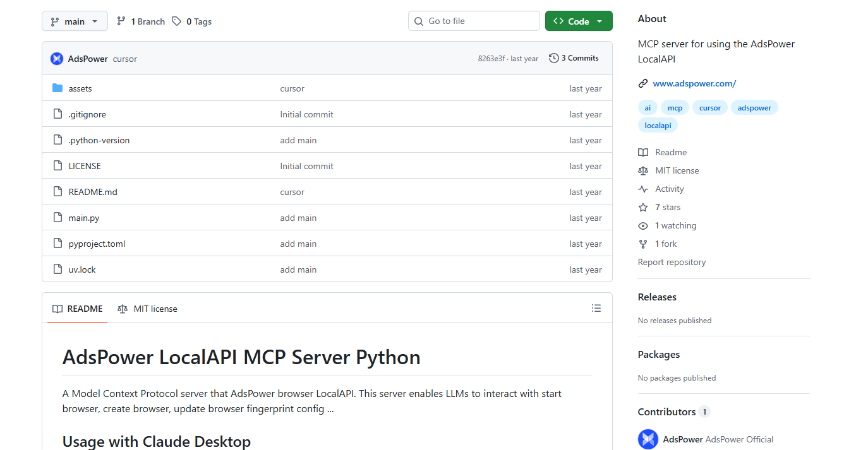Select the 'mcp' topic tag
Viewport: 868px width, 450px height.
tap(675, 107)
